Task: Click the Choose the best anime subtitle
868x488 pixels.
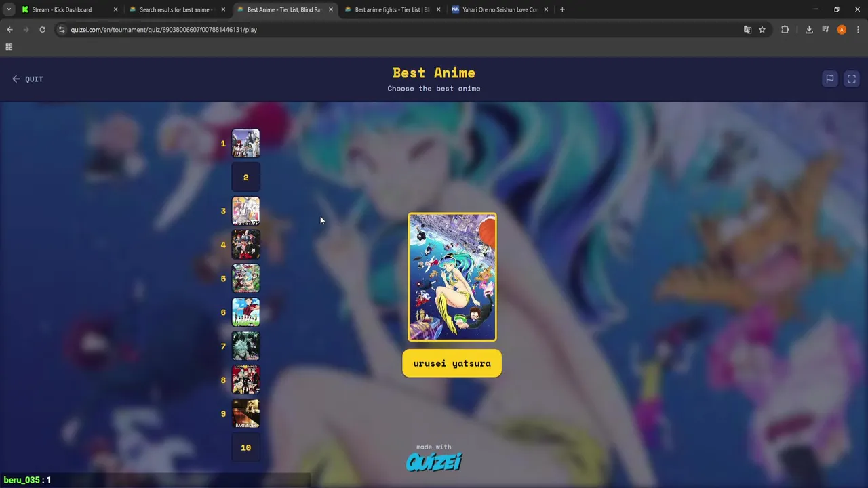Action: 434,89
